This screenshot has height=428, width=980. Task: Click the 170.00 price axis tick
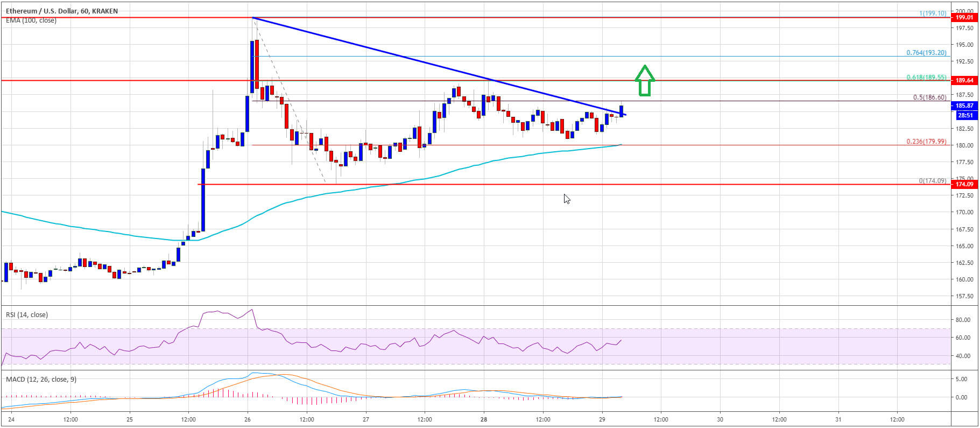964,212
